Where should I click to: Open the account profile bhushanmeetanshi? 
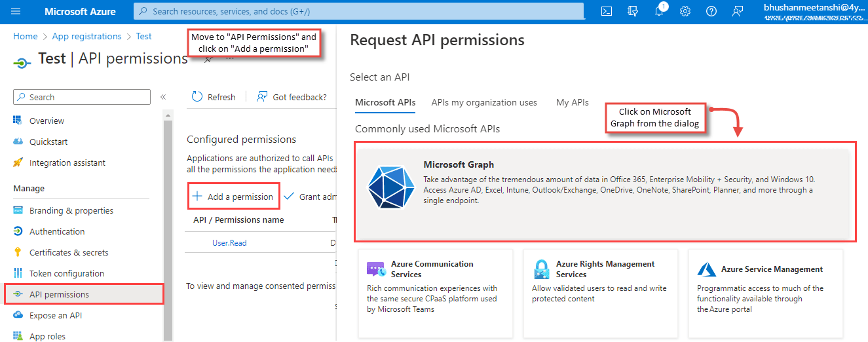click(816, 11)
